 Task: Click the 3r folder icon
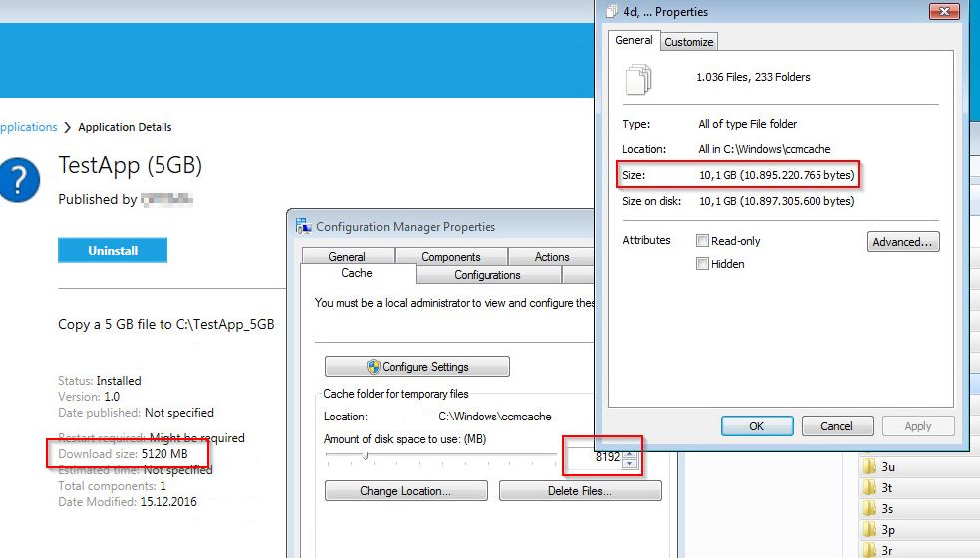[x=869, y=550]
